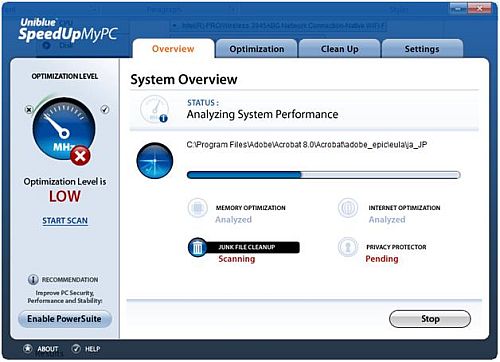Viewport: 500px width, 362px height.
Task: Click the Junk File Cleanup trash icon
Action: 198,247
